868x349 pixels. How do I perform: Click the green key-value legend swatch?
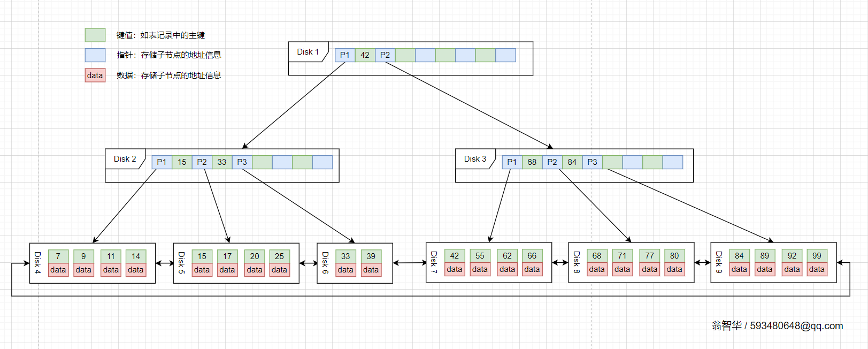(95, 35)
